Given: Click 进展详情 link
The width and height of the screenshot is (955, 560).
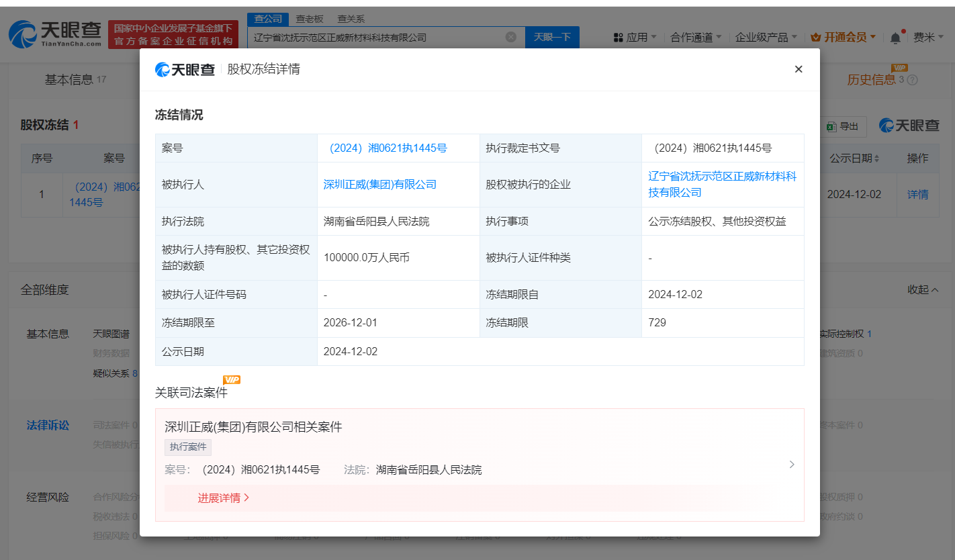Looking at the screenshot, I should click(224, 498).
